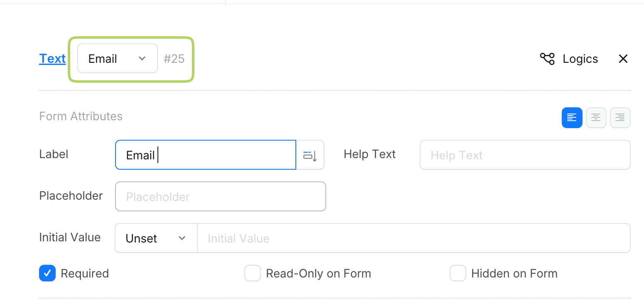The height and width of the screenshot is (307, 644).
Task: Open the Email field type dropdown
Action: click(x=117, y=59)
